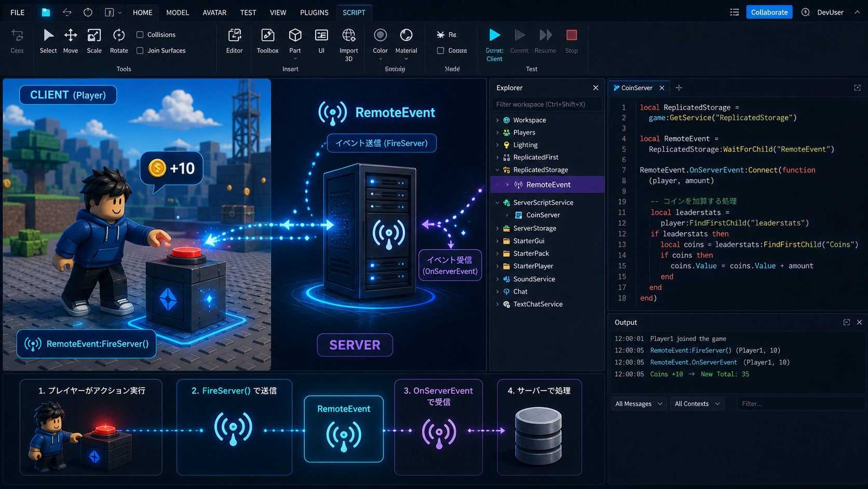Switch to the PLUGINS ribbon tab

coord(314,12)
